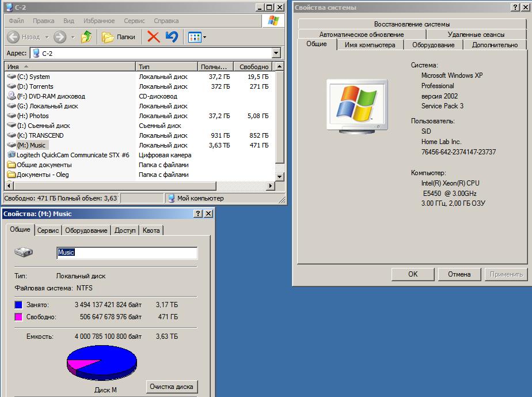Sort the list by the Тип column header
The height and width of the screenshot is (397, 532).
[x=166, y=67]
